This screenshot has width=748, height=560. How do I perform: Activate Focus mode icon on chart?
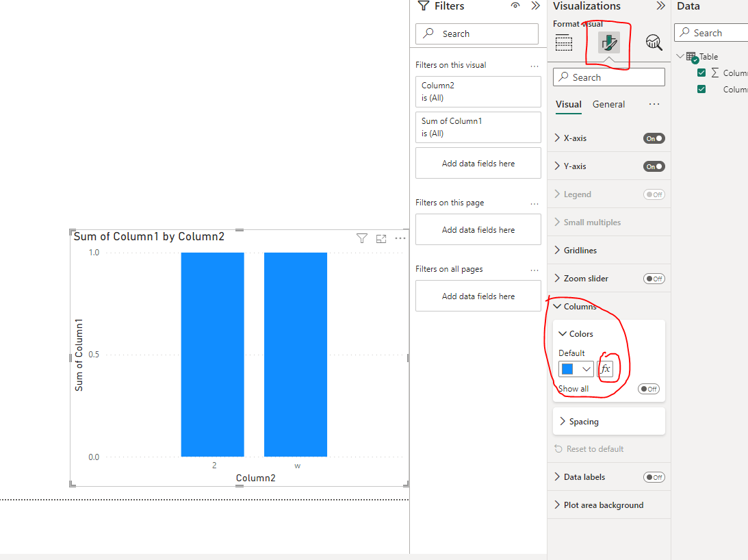381,239
